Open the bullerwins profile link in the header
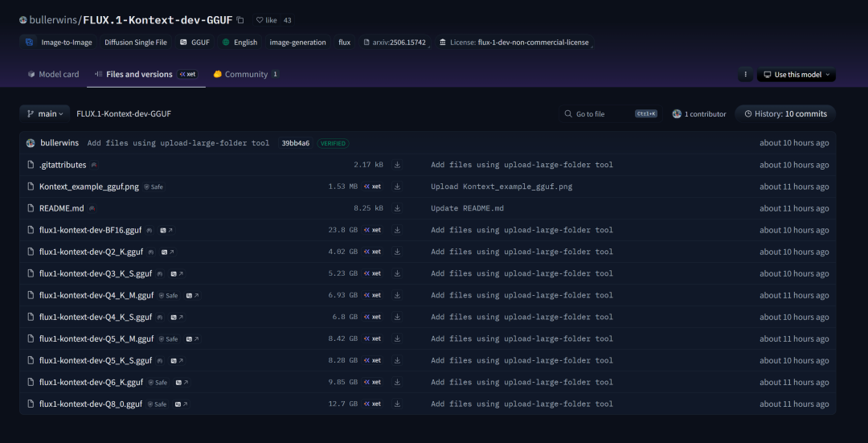 (54, 20)
